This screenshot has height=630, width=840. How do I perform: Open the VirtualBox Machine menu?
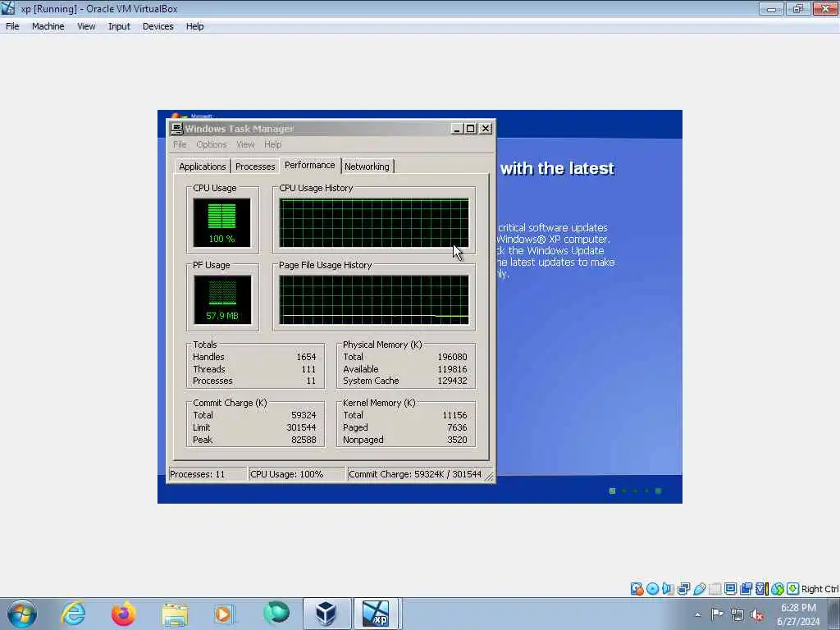[48, 26]
